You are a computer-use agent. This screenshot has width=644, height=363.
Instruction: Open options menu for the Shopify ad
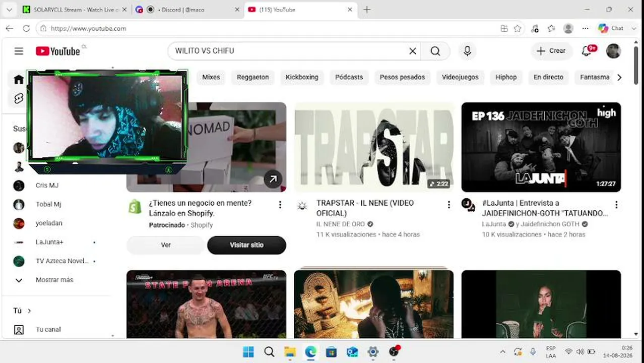(280, 204)
